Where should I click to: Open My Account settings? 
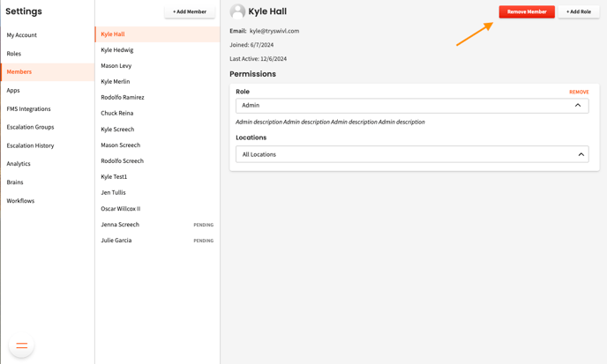pos(22,35)
